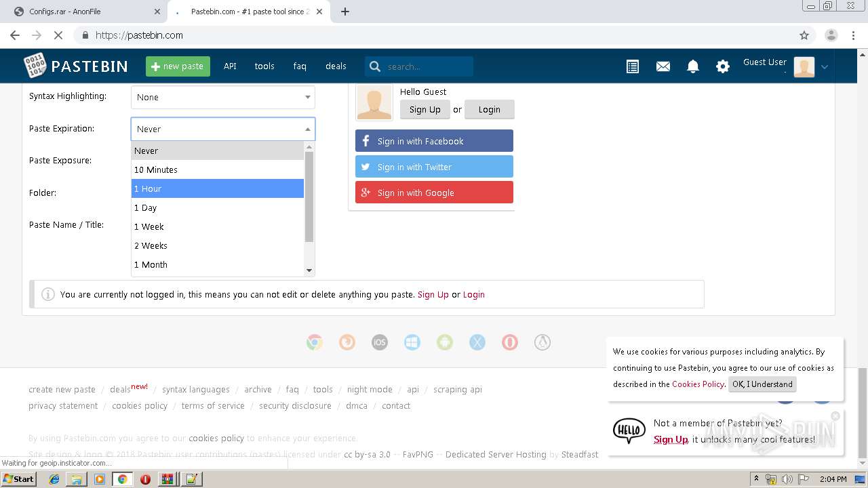Click the Android app icon
This screenshot has height=488, width=868.
pos(445,342)
